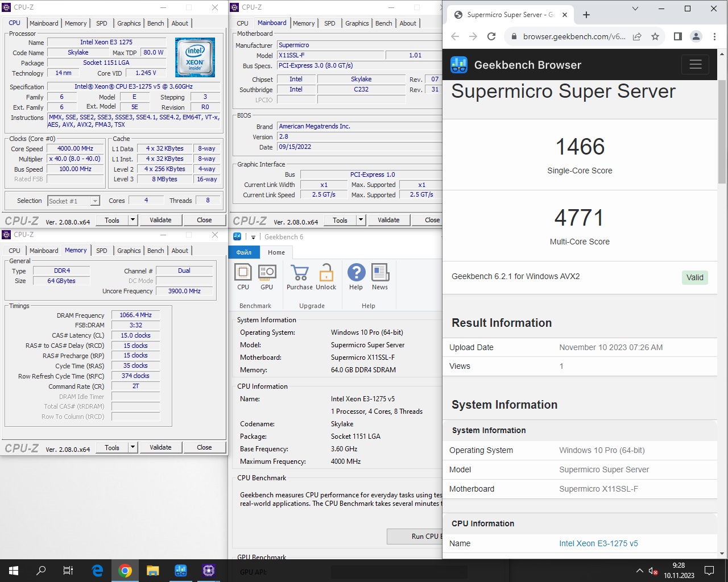Screen dimensions: 728x582
Task: Open Bench tab in top-left CPU-Z window
Action: 156,23
